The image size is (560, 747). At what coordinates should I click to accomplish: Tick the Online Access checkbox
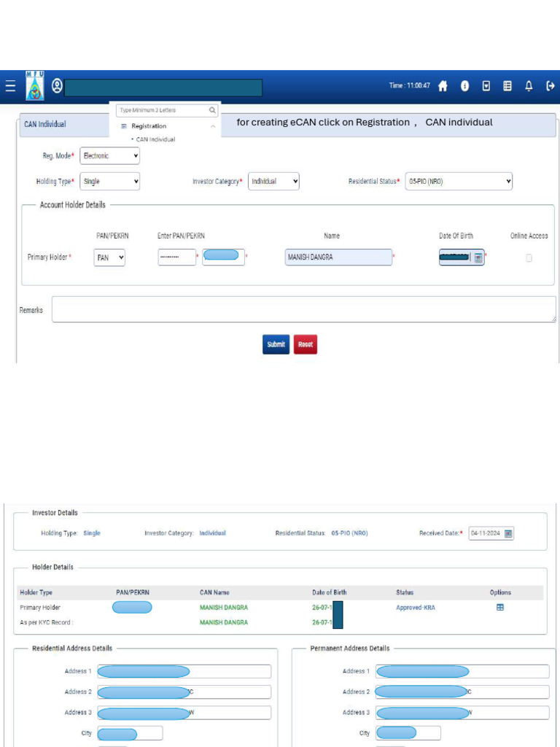[529, 258]
